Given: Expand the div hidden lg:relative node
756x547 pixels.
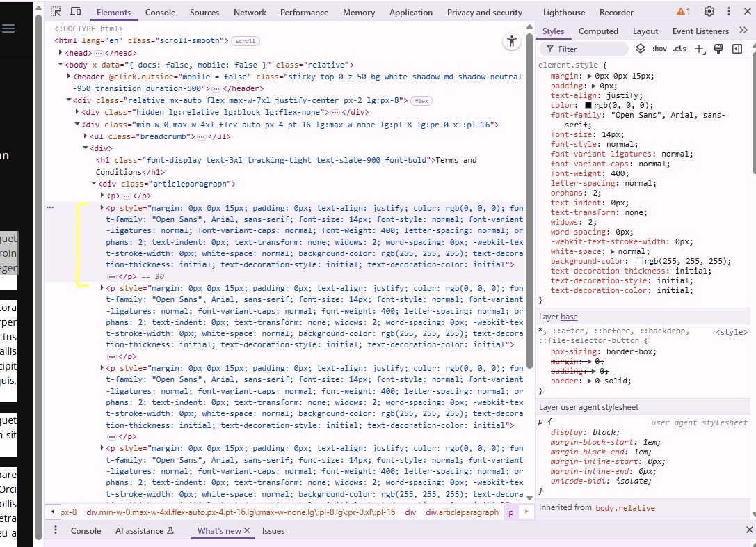Looking at the screenshot, I should 77,112.
